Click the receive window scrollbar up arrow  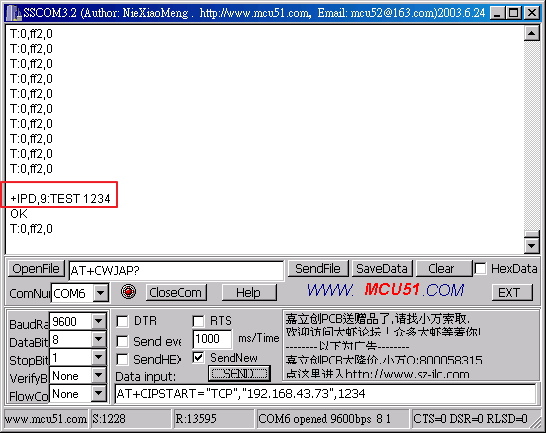click(532, 33)
